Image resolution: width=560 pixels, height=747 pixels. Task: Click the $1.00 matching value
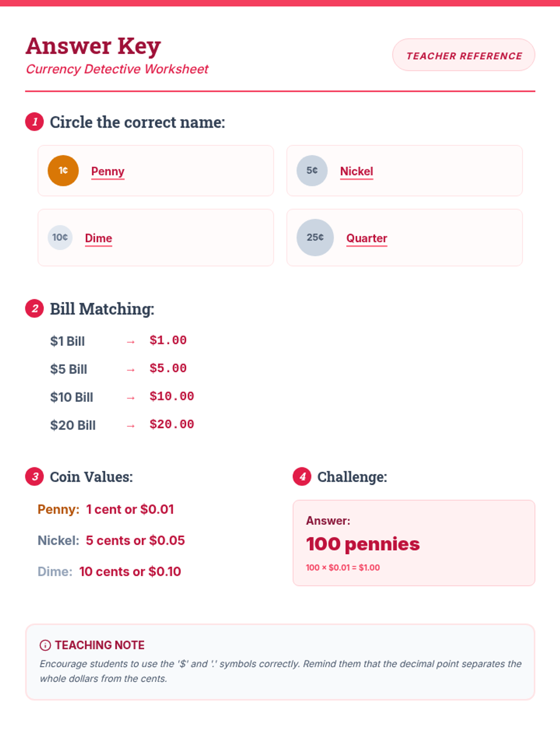(x=168, y=340)
